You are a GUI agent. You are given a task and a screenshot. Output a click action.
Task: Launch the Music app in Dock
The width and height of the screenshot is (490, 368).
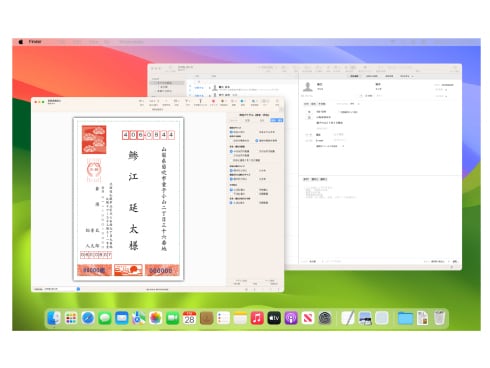257,318
